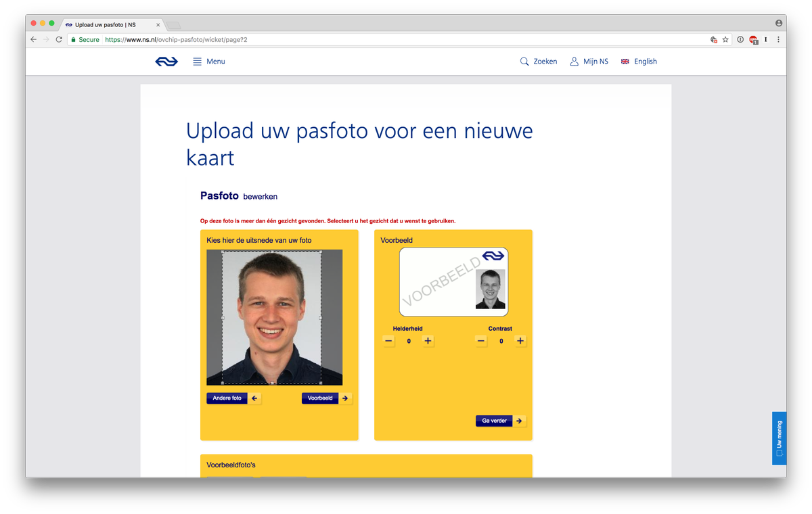Click the Contrast label
812x514 pixels.
point(501,329)
